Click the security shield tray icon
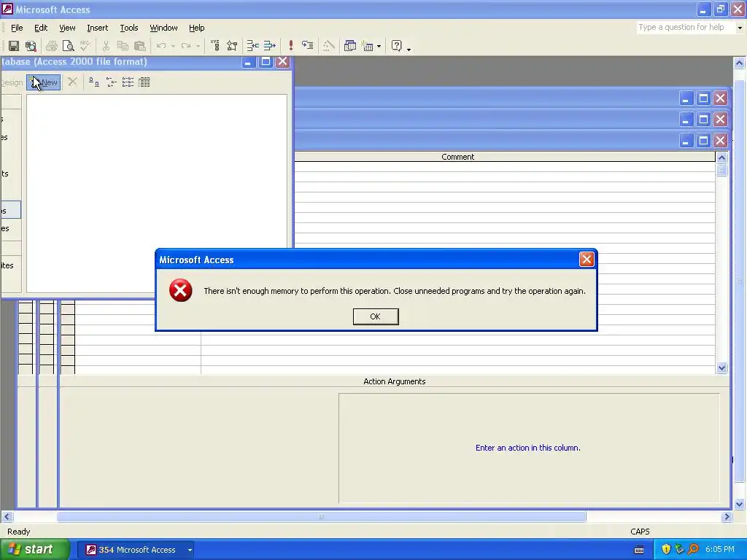 coord(666,550)
